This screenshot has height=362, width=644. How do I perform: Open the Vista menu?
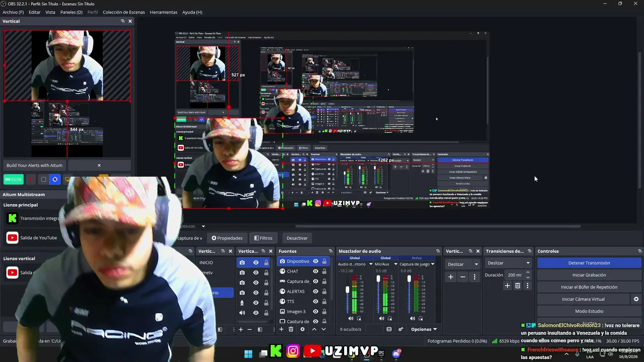click(50, 12)
